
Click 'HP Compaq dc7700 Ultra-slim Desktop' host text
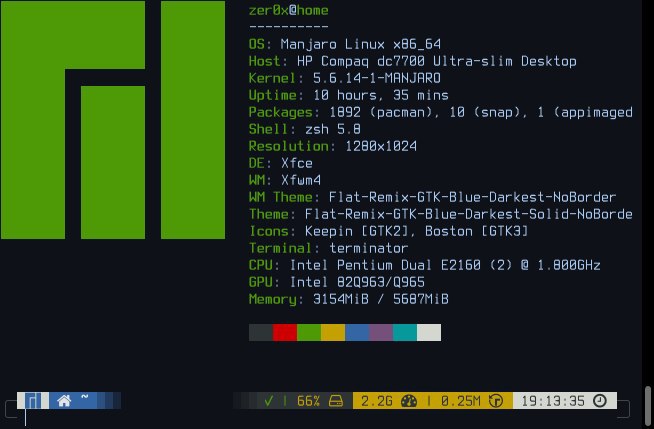pyautogui.click(x=437, y=61)
